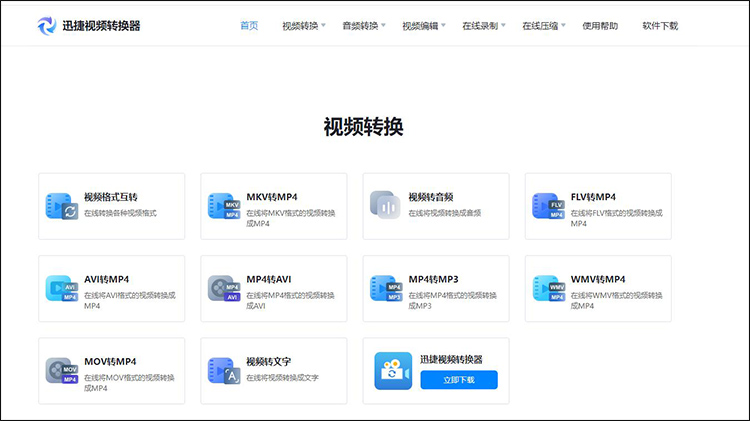The width and height of the screenshot is (750, 421).
Task: Open the 视频转文字 title link
Action: [269, 362]
